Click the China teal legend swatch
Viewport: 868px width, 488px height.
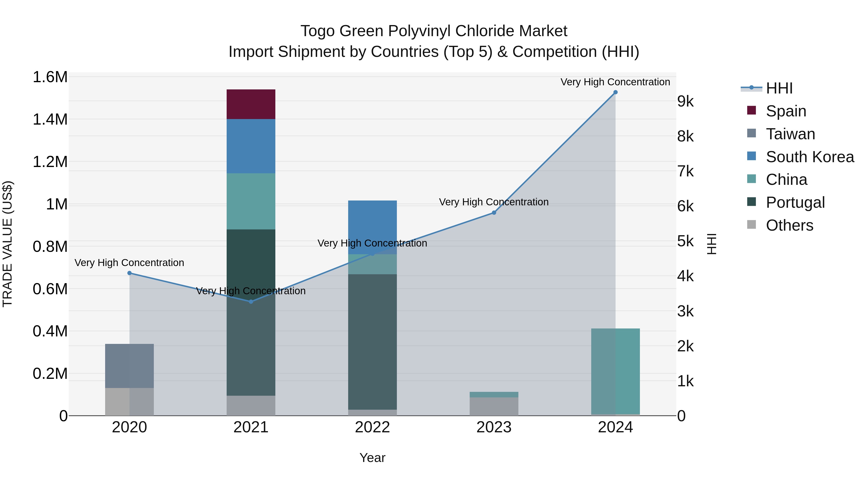tap(751, 179)
